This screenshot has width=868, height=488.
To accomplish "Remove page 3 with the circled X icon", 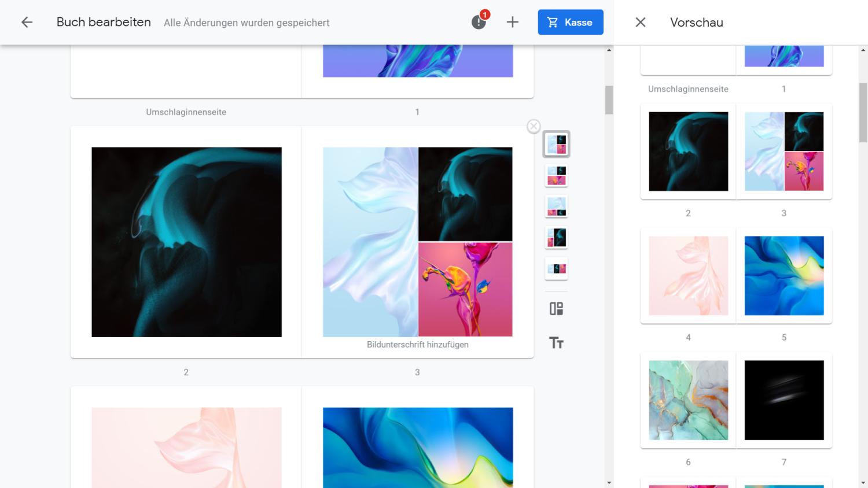I will point(534,126).
